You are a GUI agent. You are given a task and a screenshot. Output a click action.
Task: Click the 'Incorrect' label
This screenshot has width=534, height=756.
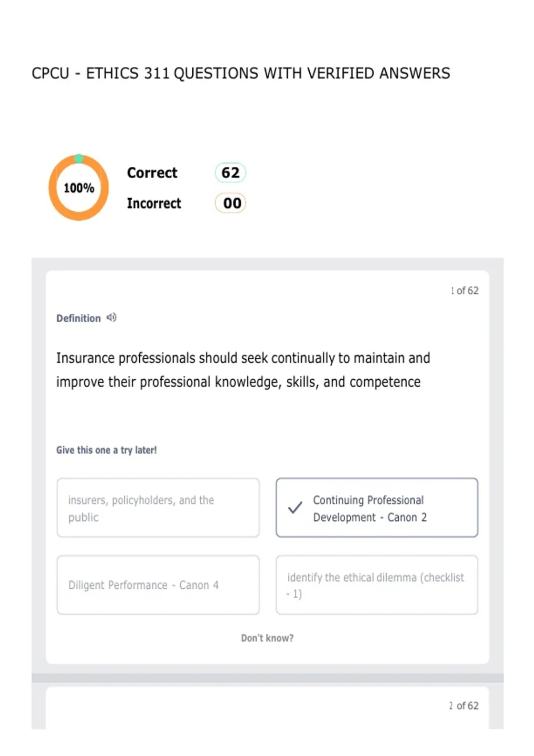tap(154, 203)
